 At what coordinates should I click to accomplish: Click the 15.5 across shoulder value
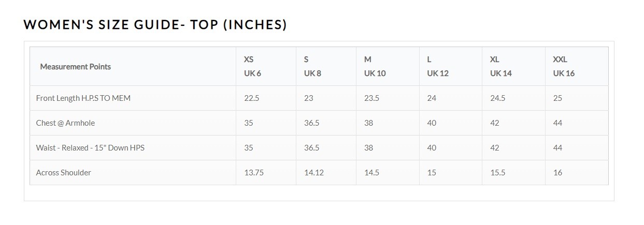(497, 172)
